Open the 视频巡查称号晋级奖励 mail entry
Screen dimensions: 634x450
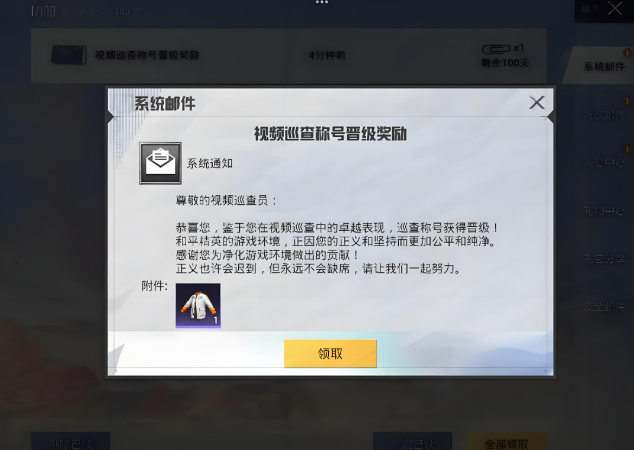point(289,55)
